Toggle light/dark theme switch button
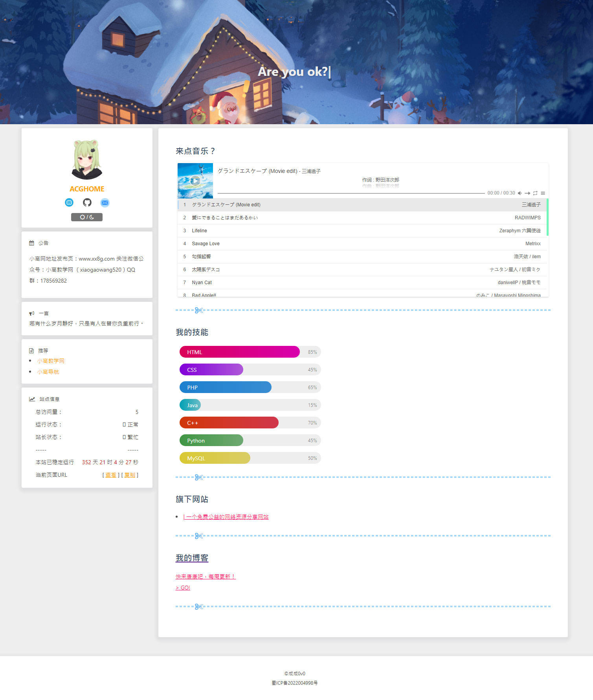 (87, 217)
